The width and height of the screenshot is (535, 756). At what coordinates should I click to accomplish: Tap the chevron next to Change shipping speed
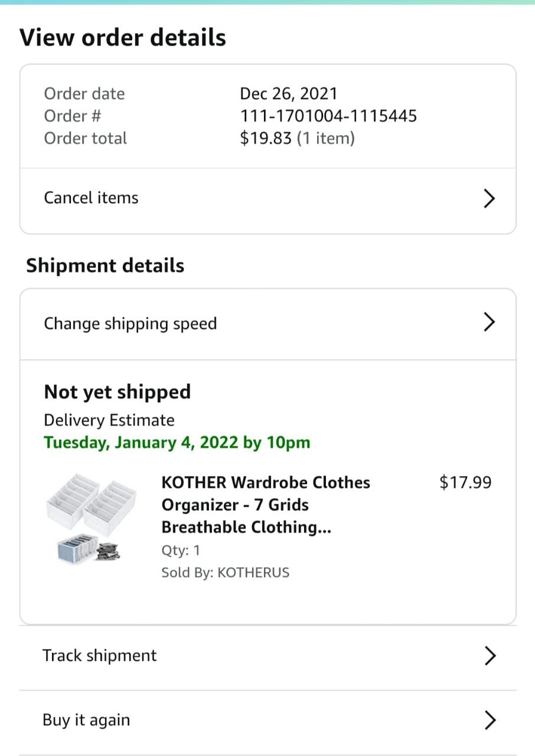tap(489, 322)
